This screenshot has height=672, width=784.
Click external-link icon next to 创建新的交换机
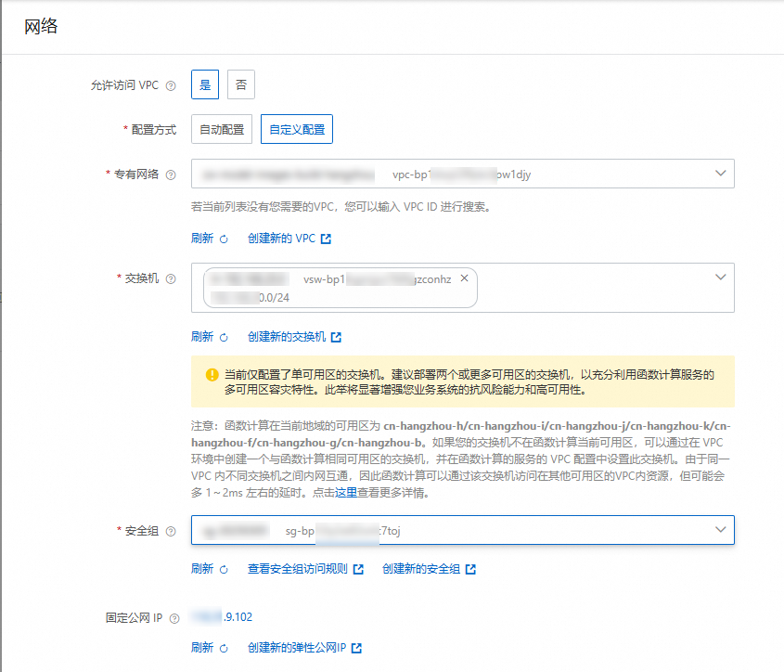(x=337, y=337)
